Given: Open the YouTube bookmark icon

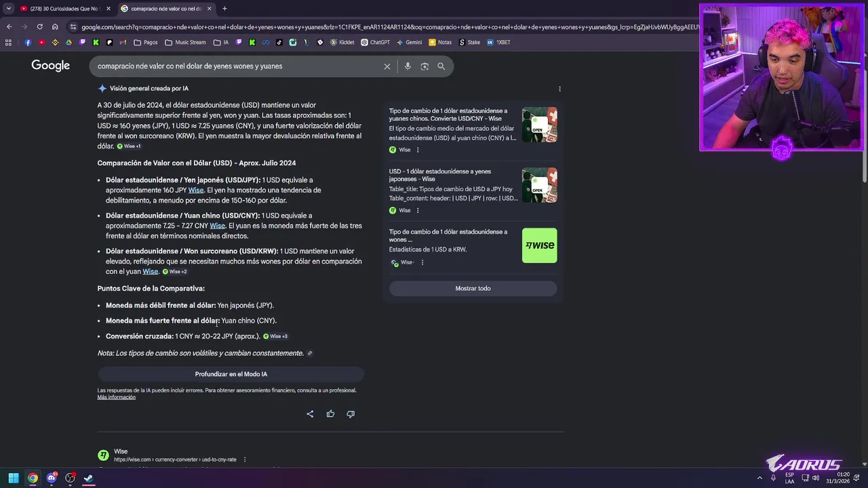Looking at the screenshot, I should 41,42.
